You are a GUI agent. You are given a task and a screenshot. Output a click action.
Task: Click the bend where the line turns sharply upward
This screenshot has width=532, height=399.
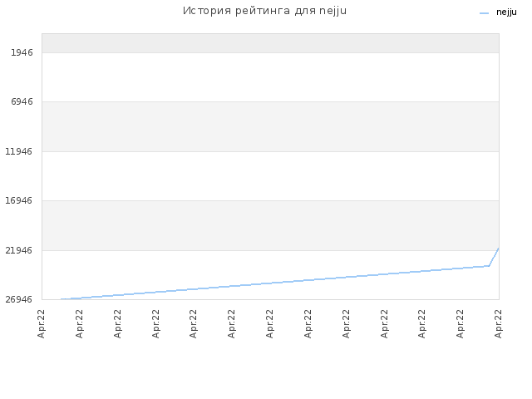[x=489, y=266]
